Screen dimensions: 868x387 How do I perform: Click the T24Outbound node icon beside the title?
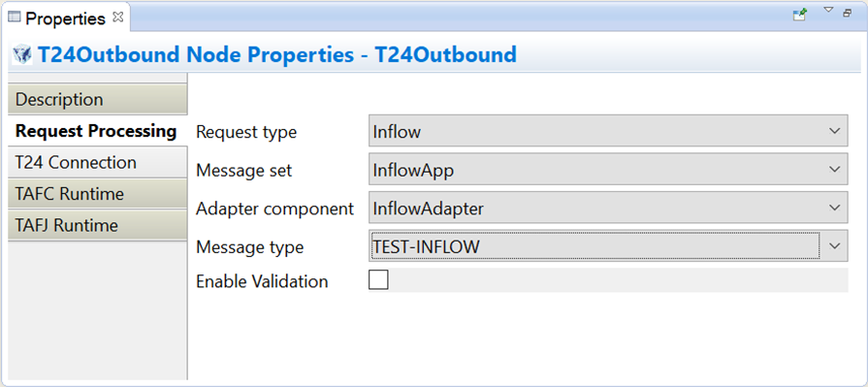point(22,55)
